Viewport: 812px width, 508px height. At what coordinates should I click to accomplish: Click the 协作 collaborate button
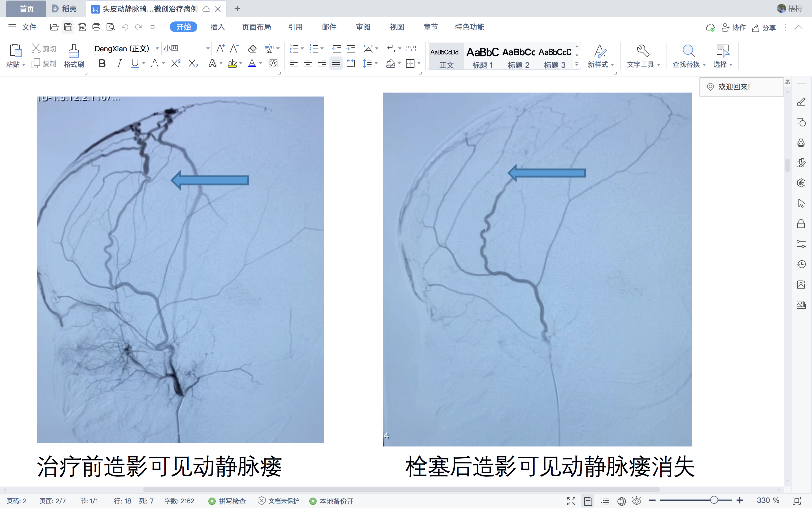734,28
